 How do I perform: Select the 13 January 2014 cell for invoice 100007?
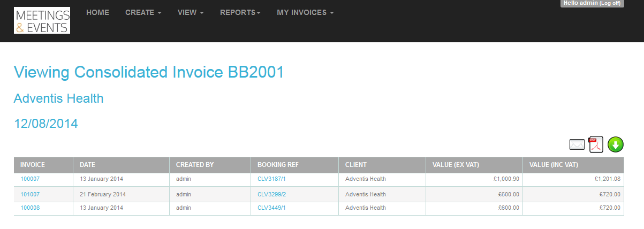point(121,179)
